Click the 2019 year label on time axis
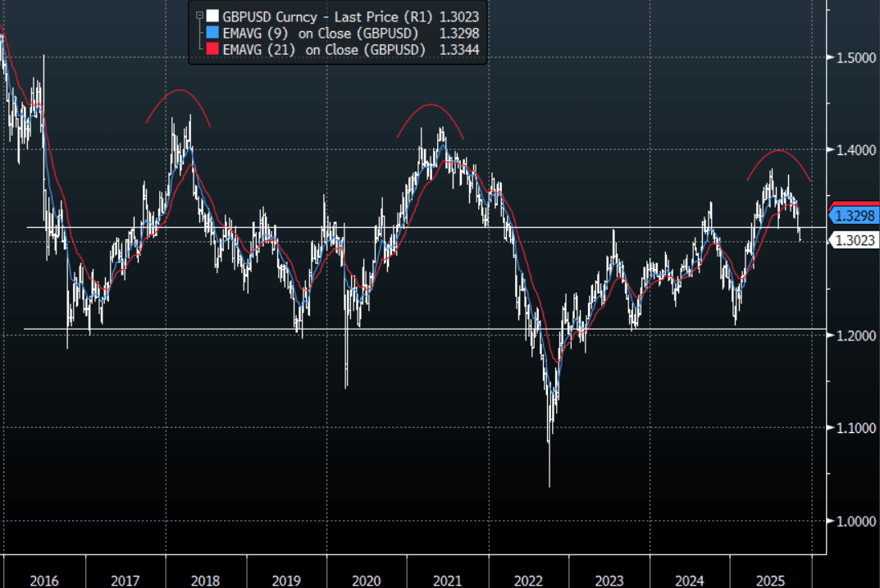The width and height of the screenshot is (880, 588). (x=286, y=580)
